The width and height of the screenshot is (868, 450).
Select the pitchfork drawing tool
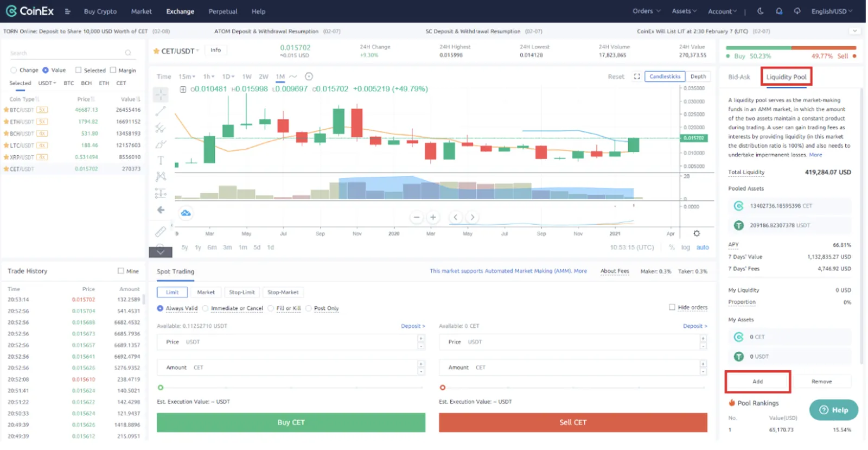[x=161, y=128]
